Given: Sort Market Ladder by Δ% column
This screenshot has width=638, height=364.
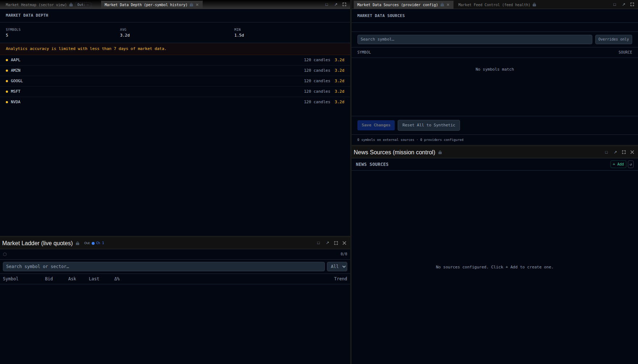Looking at the screenshot, I should (117, 279).
